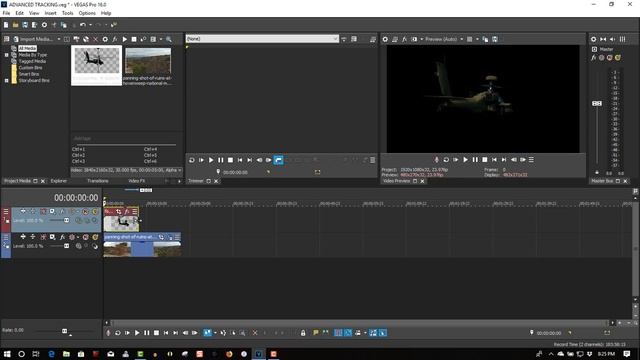640x360 pixels.
Task: Stop playback in the Video Preview window
Action: (484, 160)
